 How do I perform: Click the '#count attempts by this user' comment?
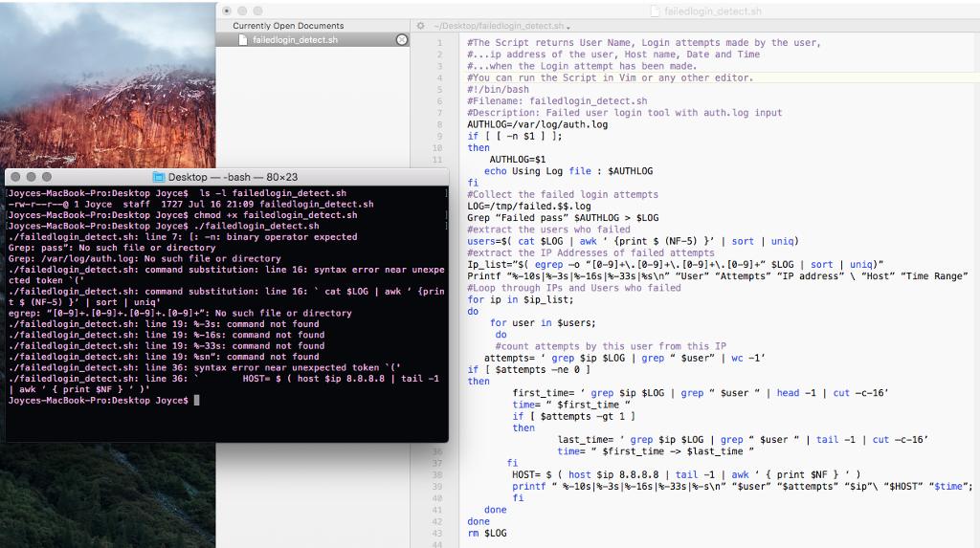(x=611, y=346)
